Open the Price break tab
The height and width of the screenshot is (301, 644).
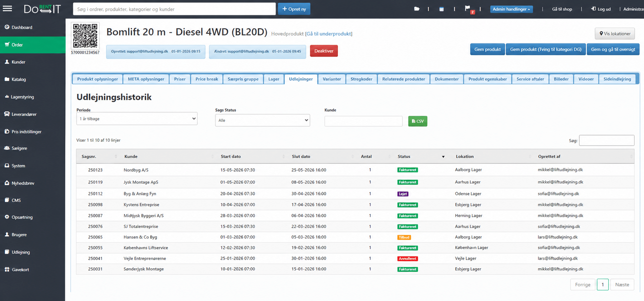[x=207, y=79]
